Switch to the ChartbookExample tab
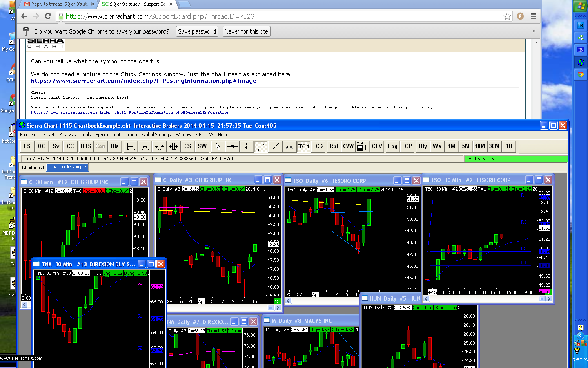588x368 pixels. (x=68, y=167)
